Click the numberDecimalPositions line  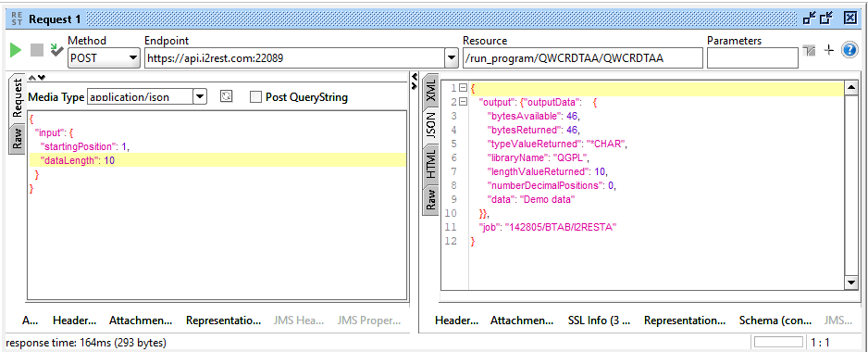click(x=552, y=185)
